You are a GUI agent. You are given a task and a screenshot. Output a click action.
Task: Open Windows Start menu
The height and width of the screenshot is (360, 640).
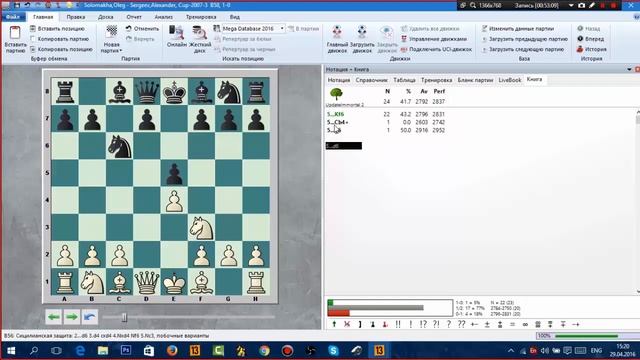click(11, 351)
